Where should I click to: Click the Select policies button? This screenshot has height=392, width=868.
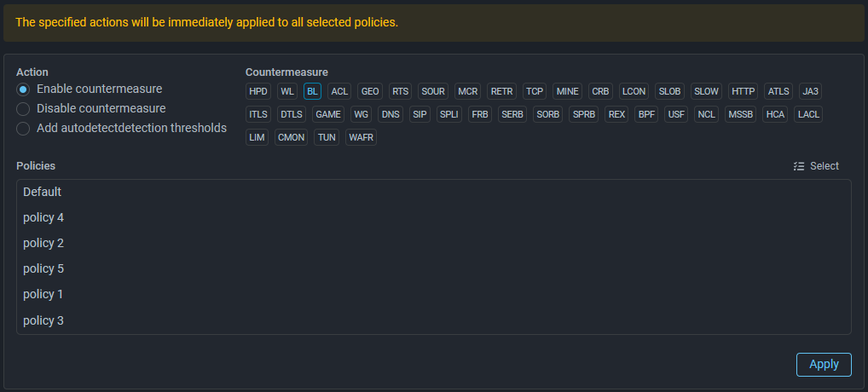816,166
